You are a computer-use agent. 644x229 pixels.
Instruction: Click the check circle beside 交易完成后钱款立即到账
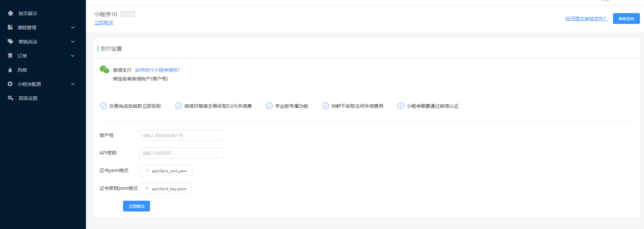tap(103, 106)
